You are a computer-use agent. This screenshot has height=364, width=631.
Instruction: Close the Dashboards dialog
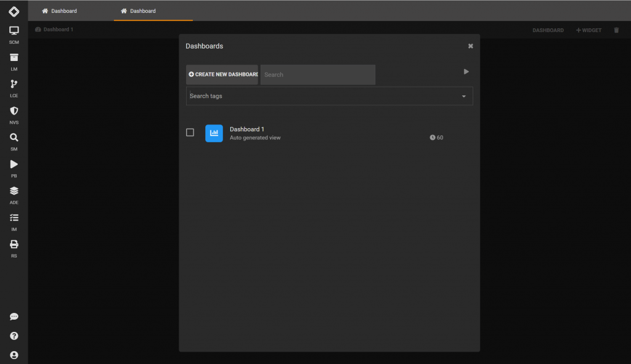tap(470, 46)
